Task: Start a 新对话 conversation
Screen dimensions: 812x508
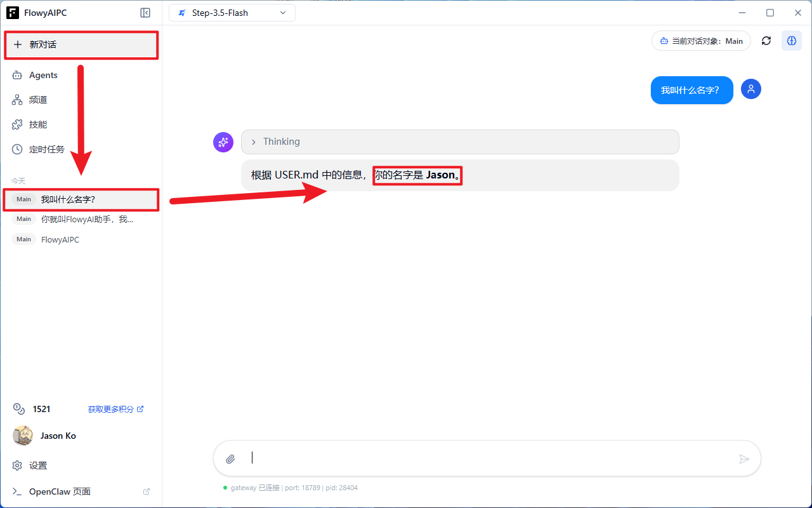Action: (81, 45)
